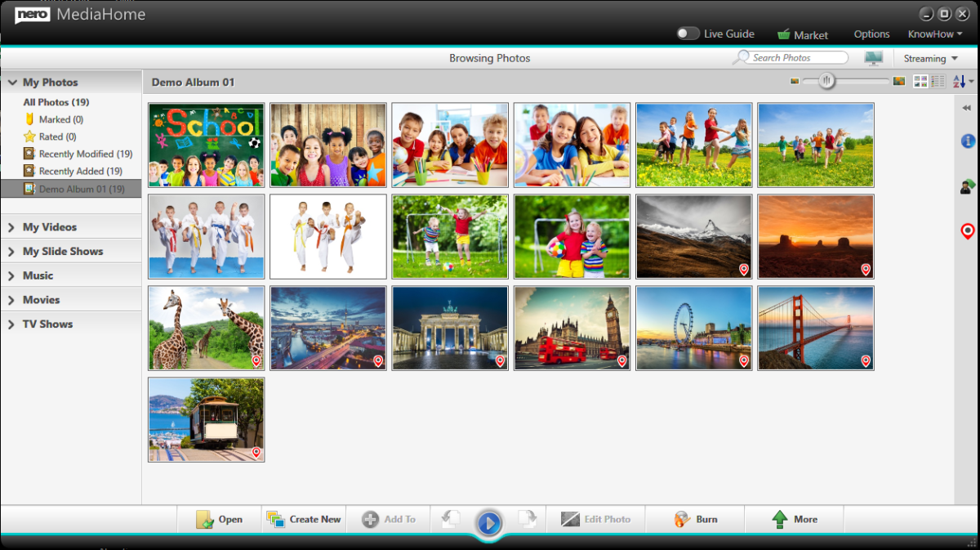Open the Streaming dropdown
Viewport: 980px width, 550px height.
[x=929, y=58]
